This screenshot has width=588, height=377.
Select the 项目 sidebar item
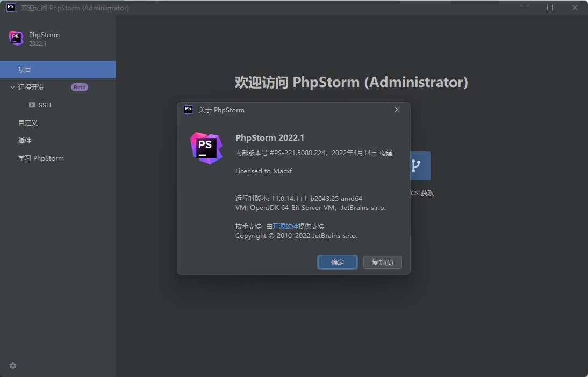click(58, 69)
